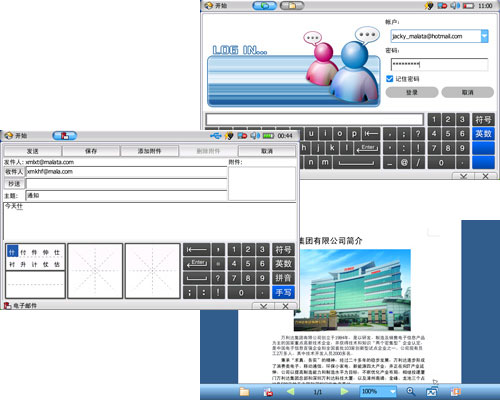Click the magnifier zoom-in icon in the document viewer

click(x=411, y=391)
